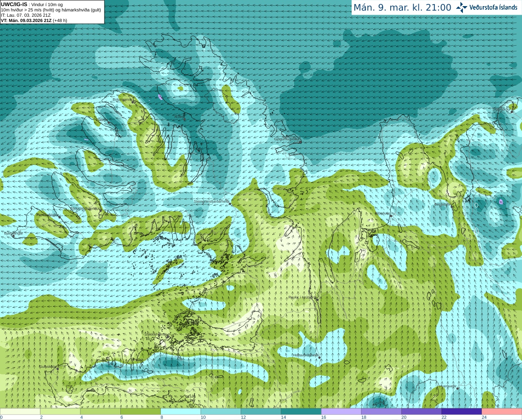Click the Blönduós station label
The width and height of the screenshot is (522, 420).
point(383,213)
